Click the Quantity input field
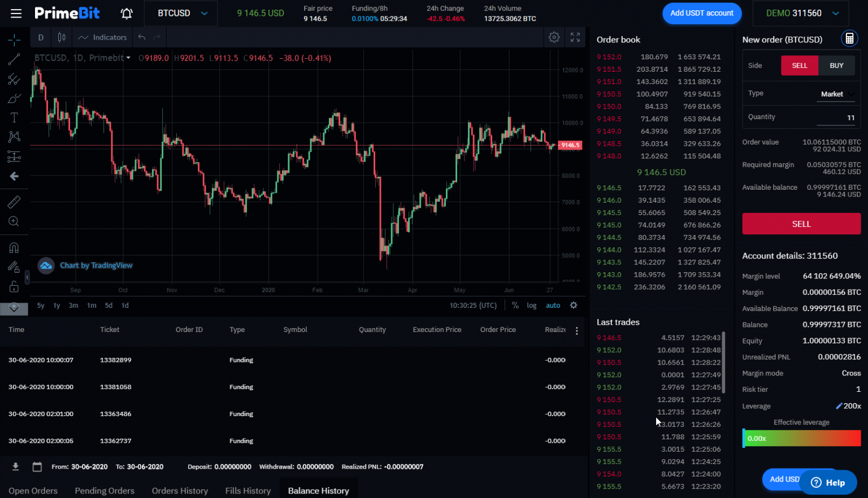 pos(836,117)
